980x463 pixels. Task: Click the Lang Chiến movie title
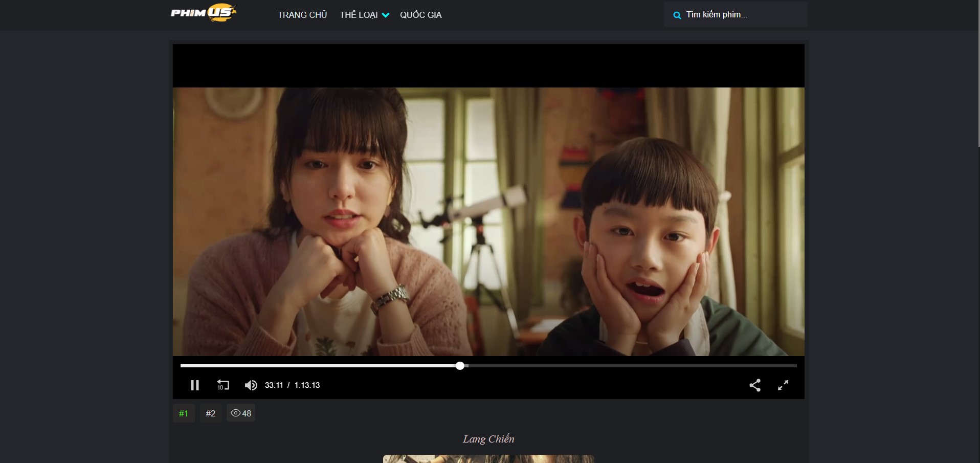[488, 439]
